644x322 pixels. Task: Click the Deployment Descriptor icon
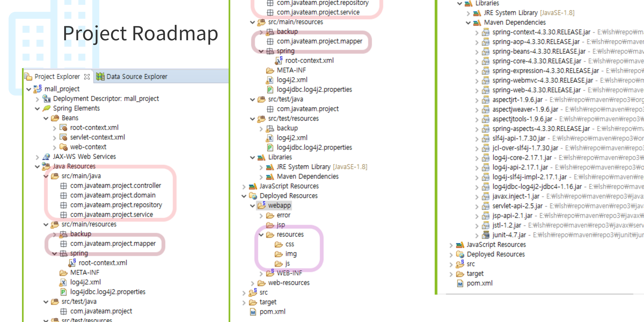click(46, 98)
